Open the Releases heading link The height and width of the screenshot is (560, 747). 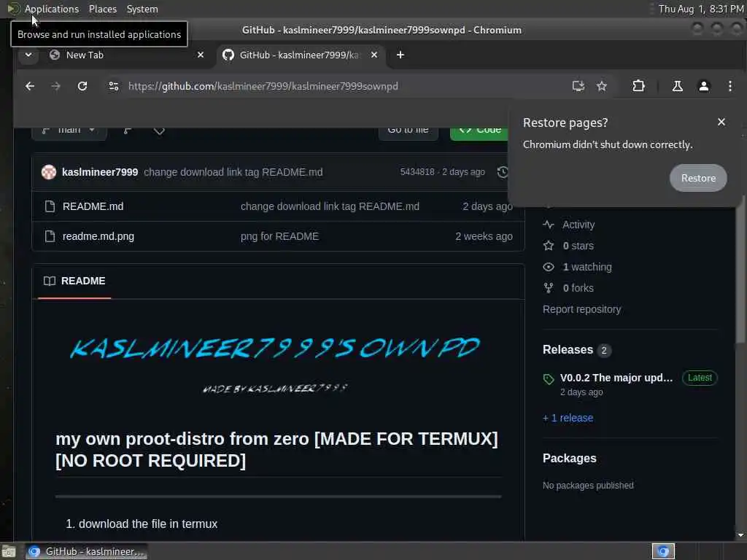pyautogui.click(x=568, y=349)
